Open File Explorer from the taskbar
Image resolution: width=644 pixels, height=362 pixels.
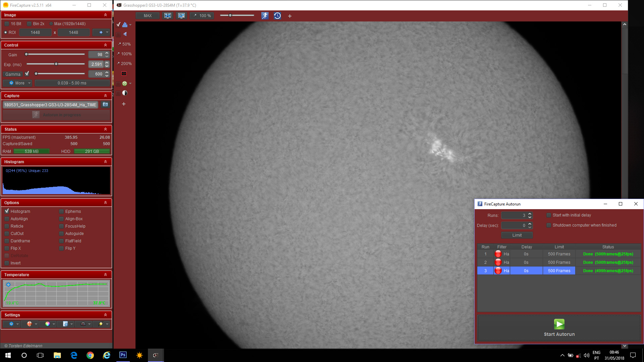pyautogui.click(x=57, y=355)
